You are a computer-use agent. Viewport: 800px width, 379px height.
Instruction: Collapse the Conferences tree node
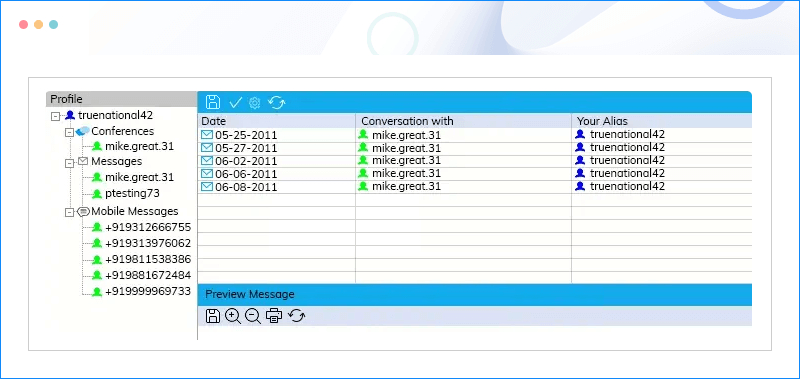pyautogui.click(x=69, y=132)
